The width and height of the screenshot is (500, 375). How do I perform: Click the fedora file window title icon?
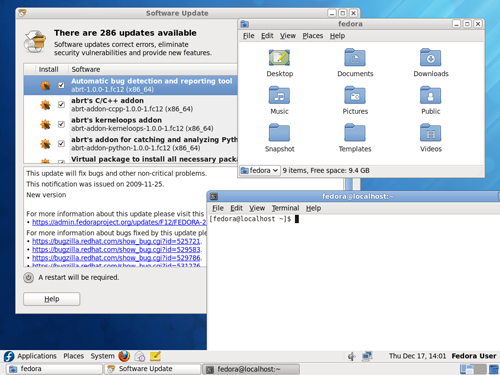(245, 24)
